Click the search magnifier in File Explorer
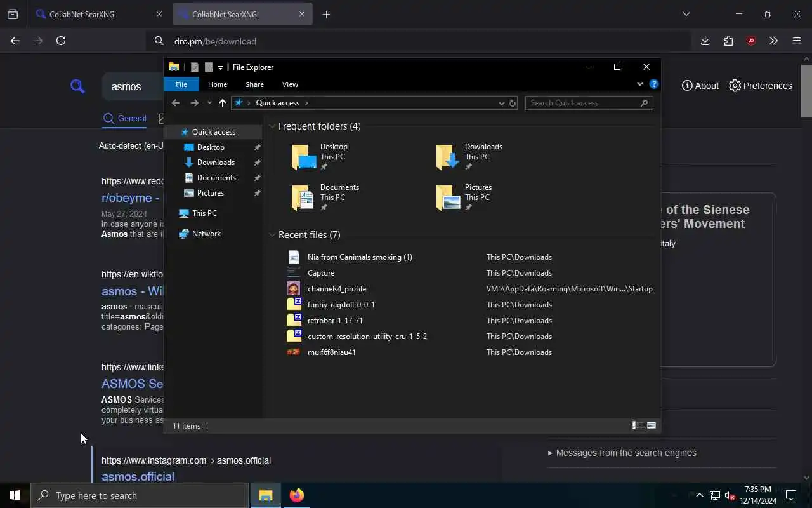Image resolution: width=812 pixels, height=508 pixels. coord(644,103)
